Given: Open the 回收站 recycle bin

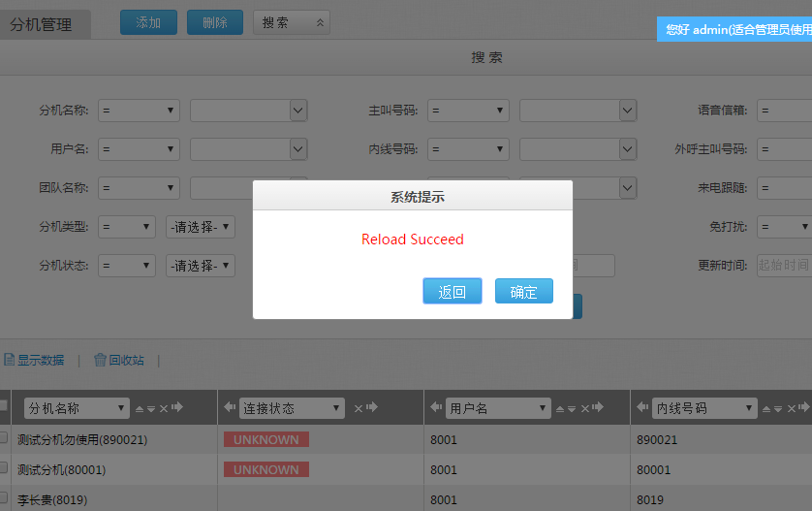Looking at the screenshot, I should coord(118,360).
